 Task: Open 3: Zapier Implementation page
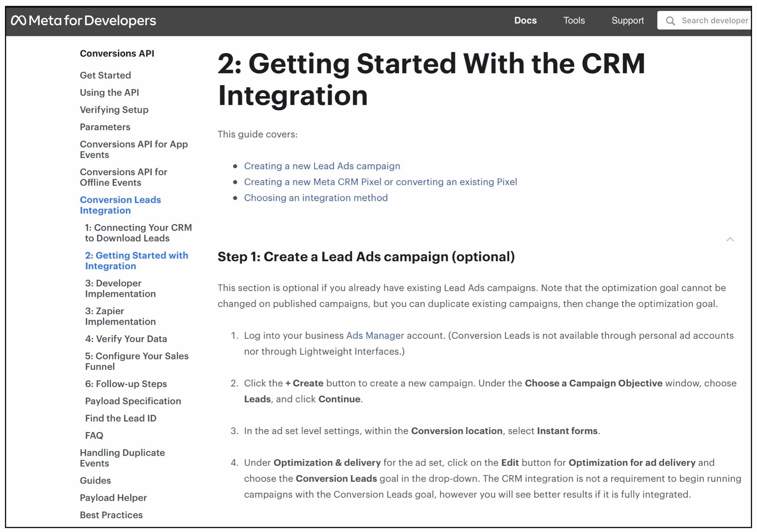pos(120,316)
